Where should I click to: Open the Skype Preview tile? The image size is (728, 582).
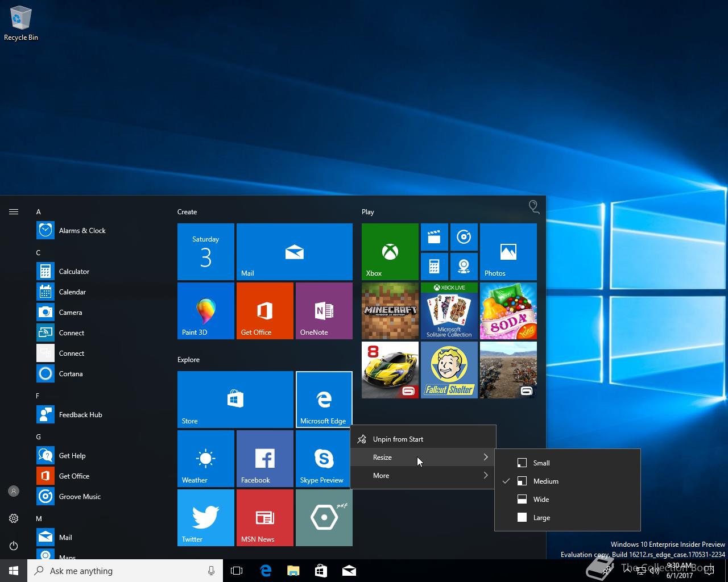[x=324, y=459]
